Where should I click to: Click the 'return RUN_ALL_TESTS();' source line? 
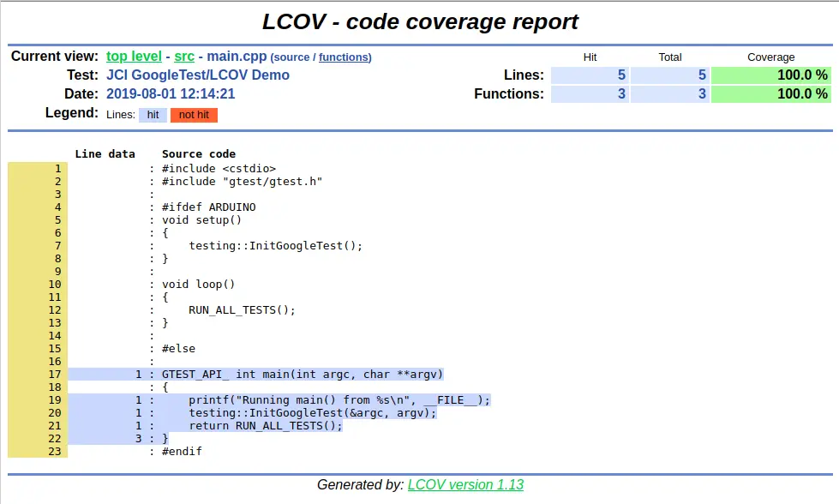pos(266,425)
